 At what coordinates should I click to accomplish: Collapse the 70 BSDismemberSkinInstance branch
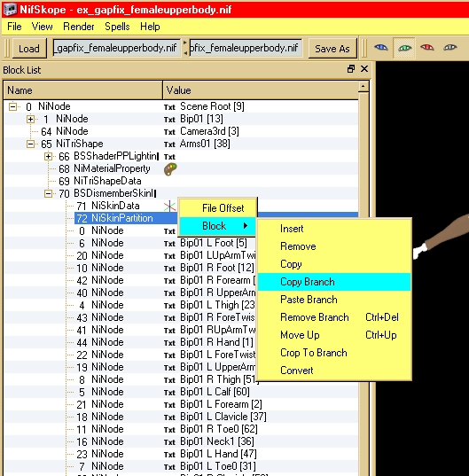(x=48, y=193)
